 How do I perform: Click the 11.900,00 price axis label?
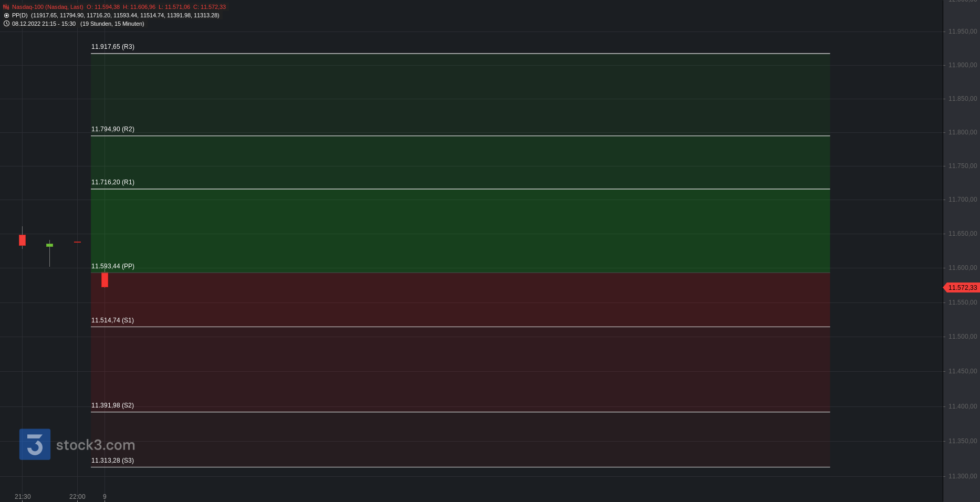(962, 65)
